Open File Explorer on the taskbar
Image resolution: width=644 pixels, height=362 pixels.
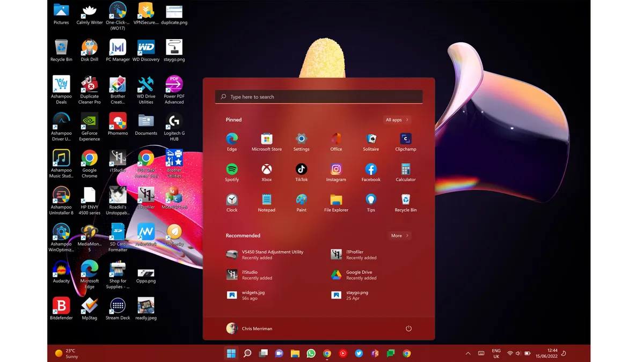295,353
